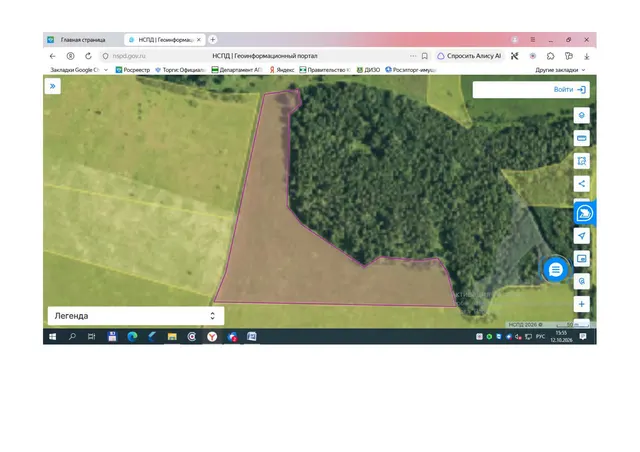
Task: Open the map layers tool
Action: tap(582, 115)
